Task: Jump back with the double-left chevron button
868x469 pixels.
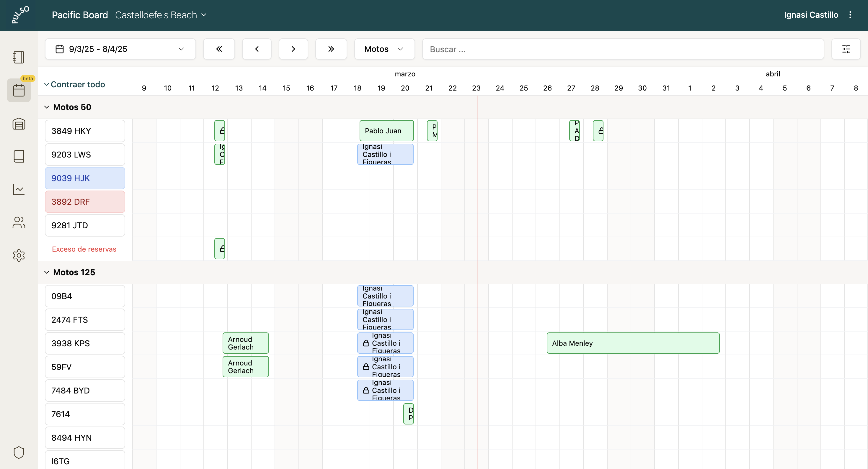Action: (219, 49)
